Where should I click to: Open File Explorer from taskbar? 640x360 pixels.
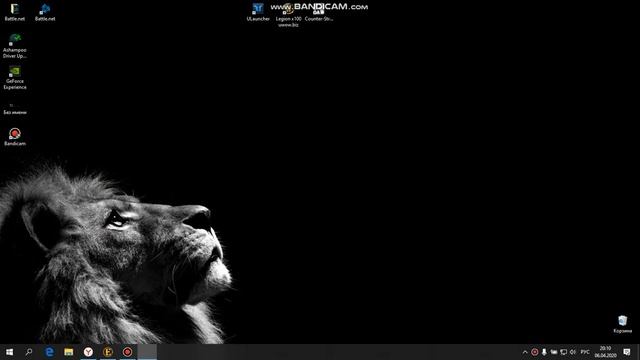tap(69, 352)
